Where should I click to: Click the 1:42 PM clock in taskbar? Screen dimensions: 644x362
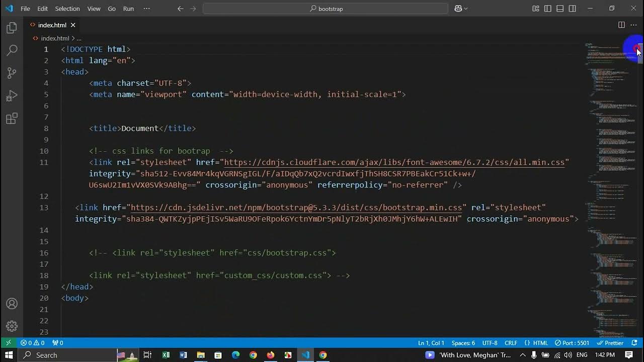tap(605, 355)
